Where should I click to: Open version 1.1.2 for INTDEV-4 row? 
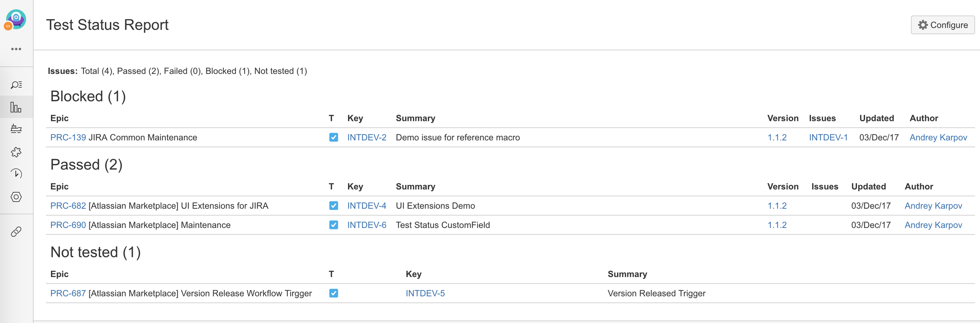click(777, 206)
